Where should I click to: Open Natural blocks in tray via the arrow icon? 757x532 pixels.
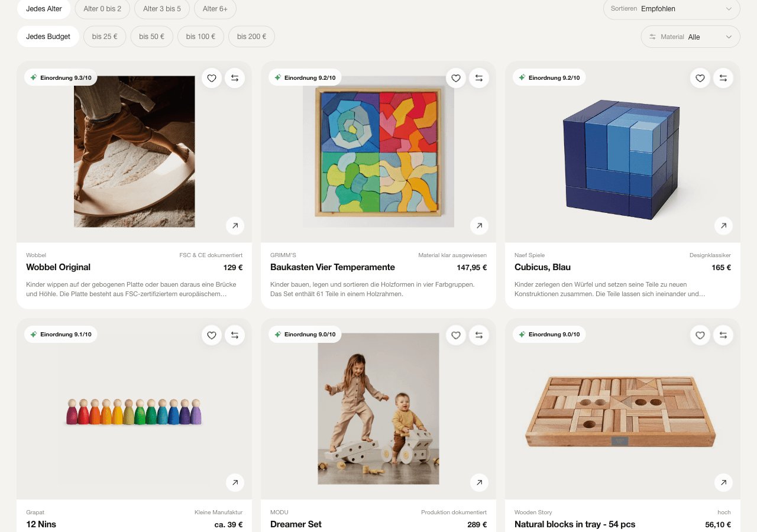click(x=723, y=483)
